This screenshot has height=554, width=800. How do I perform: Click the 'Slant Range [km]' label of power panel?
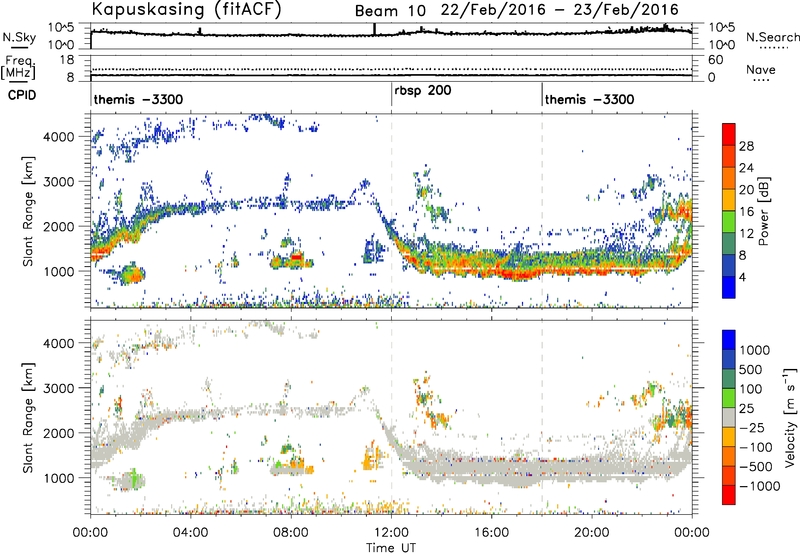(28, 211)
